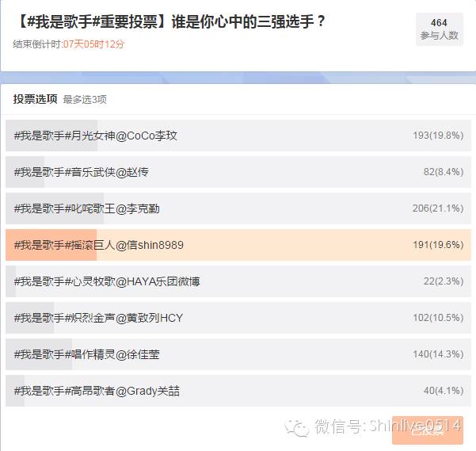
Task: Select the 赵传 poll option
Action: (x=238, y=172)
